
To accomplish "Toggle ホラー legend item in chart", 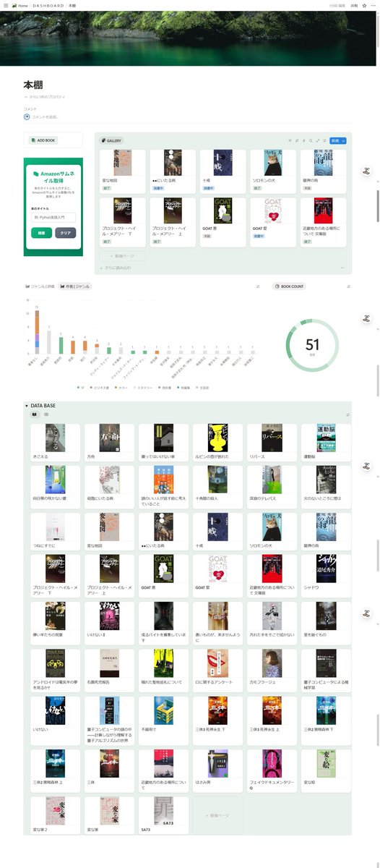I will tap(120, 388).
